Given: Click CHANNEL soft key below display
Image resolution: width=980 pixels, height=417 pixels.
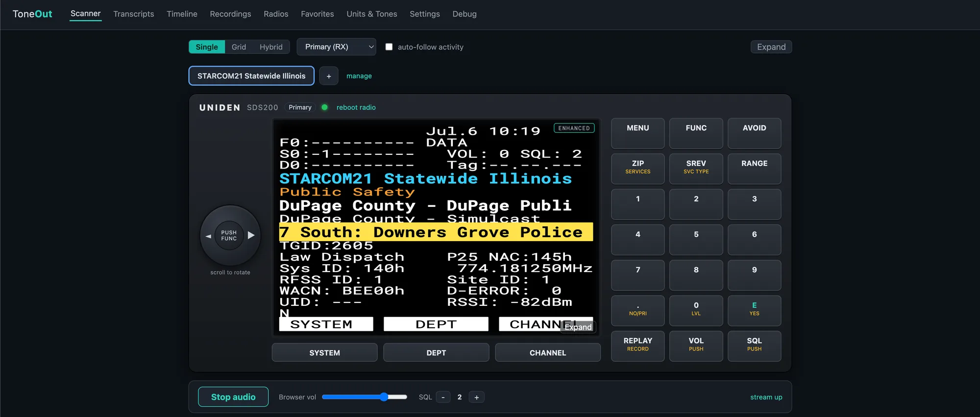Looking at the screenshot, I should pyautogui.click(x=548, y=353).
